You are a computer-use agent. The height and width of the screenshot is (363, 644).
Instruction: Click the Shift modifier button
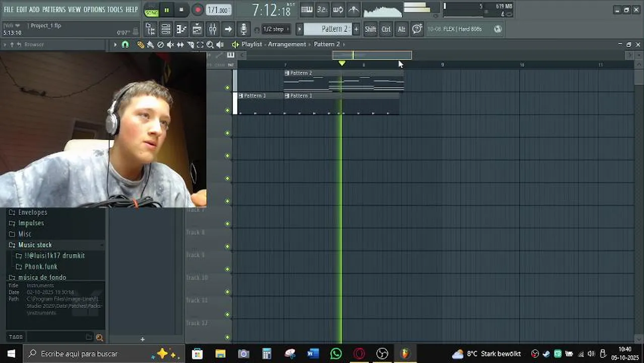pyautogui.click(x=370, y=29)
